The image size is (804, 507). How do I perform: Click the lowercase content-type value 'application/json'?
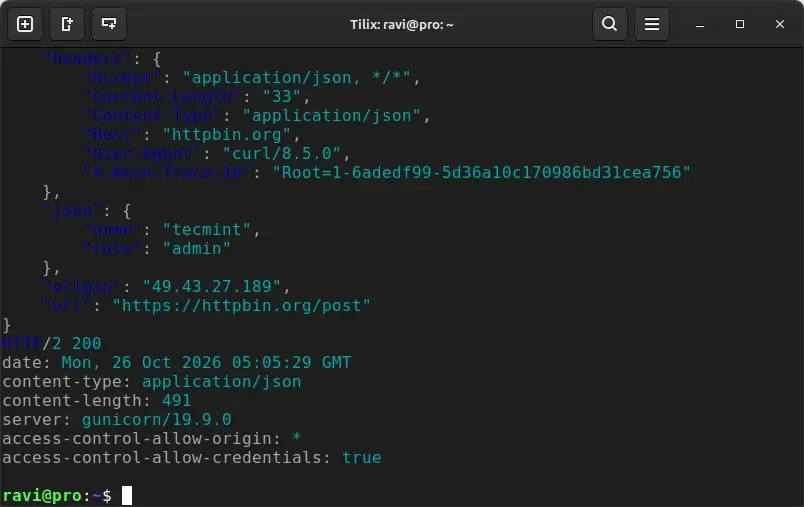coord(222,381)
